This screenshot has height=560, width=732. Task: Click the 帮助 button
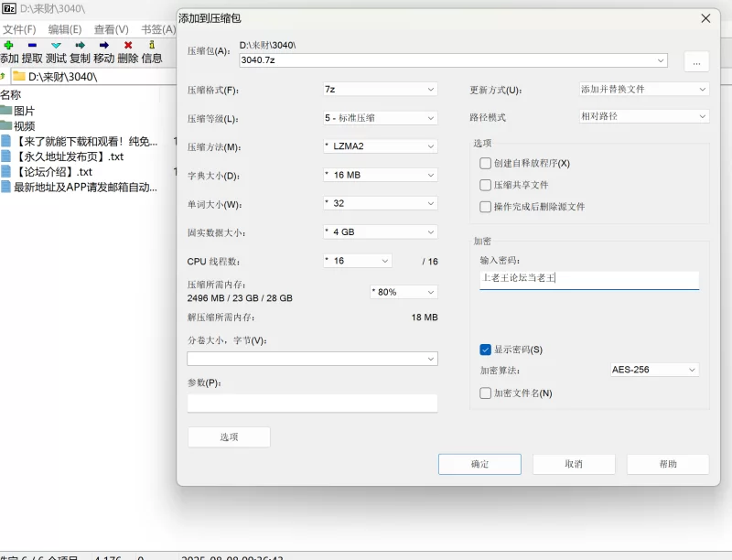tap(668, 464)
